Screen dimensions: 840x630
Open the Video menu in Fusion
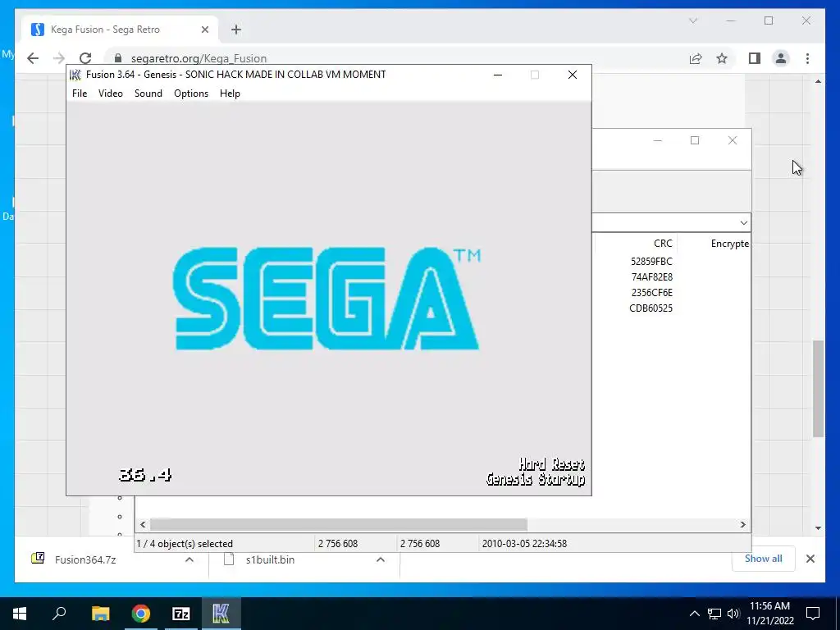(111, 94)
